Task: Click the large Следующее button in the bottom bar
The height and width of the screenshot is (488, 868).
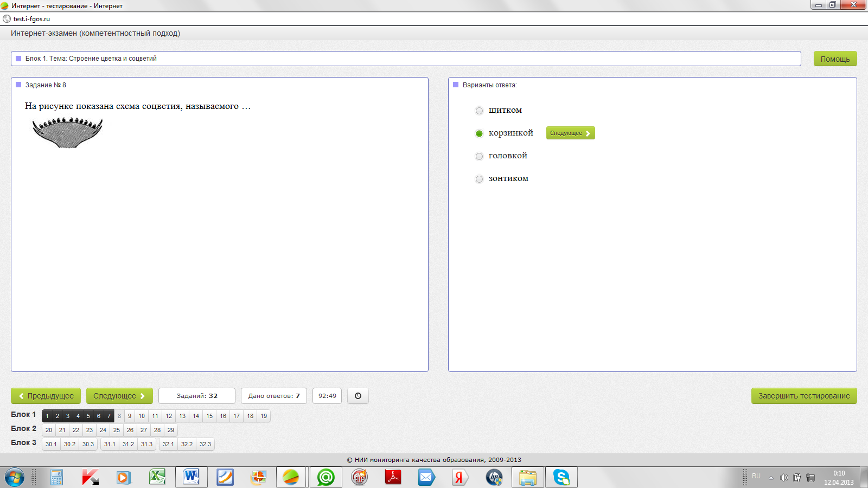Action: pyautogui.click(x=119, y=396)
